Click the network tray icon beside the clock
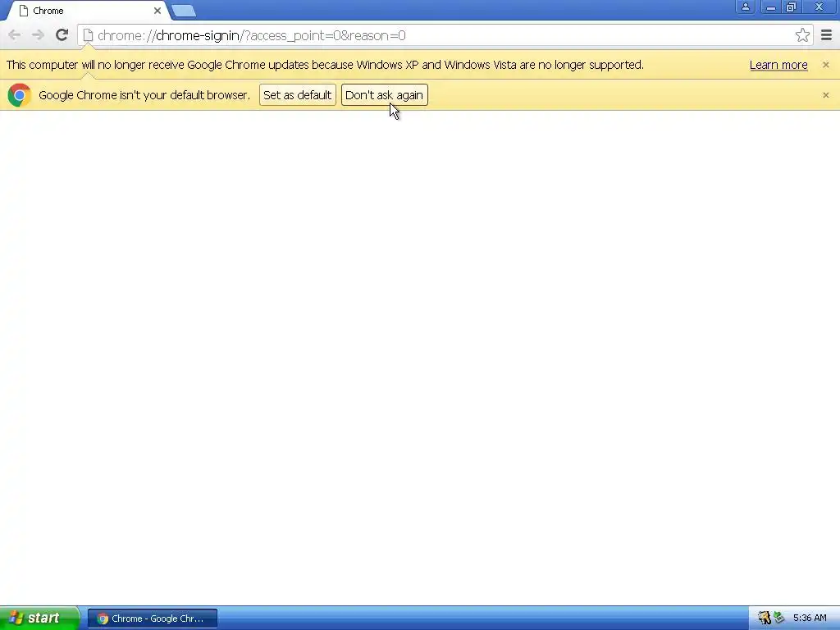The width and height of the screenshot is (840, 630). pyautogui.click(x=779, y=619)
